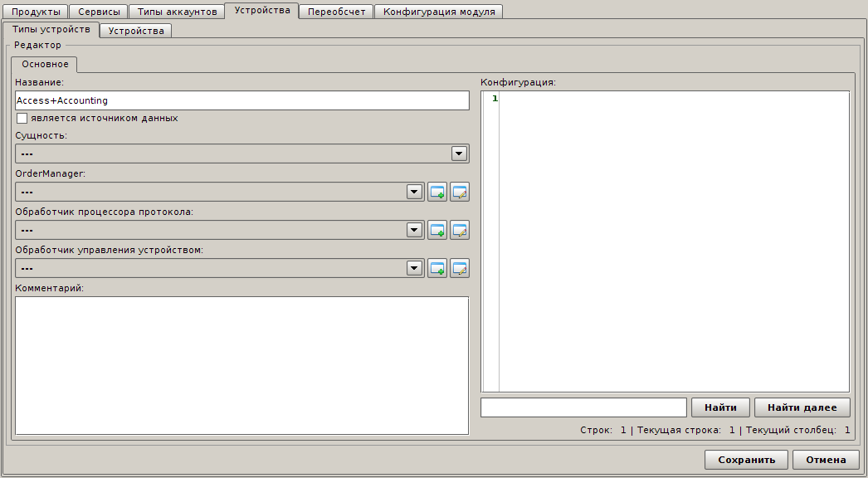The height and width of the screenshot is (478, 868).
Task: Expand the Сущность dropdown
Action: click(460, 154)
